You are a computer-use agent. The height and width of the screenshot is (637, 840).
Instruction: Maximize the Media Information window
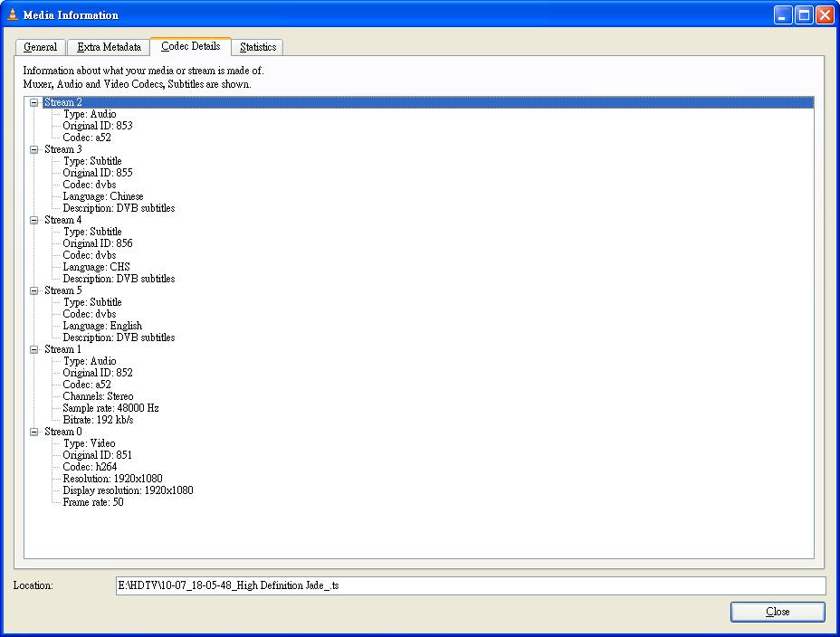pyautogui.click(x=804, y=14)
